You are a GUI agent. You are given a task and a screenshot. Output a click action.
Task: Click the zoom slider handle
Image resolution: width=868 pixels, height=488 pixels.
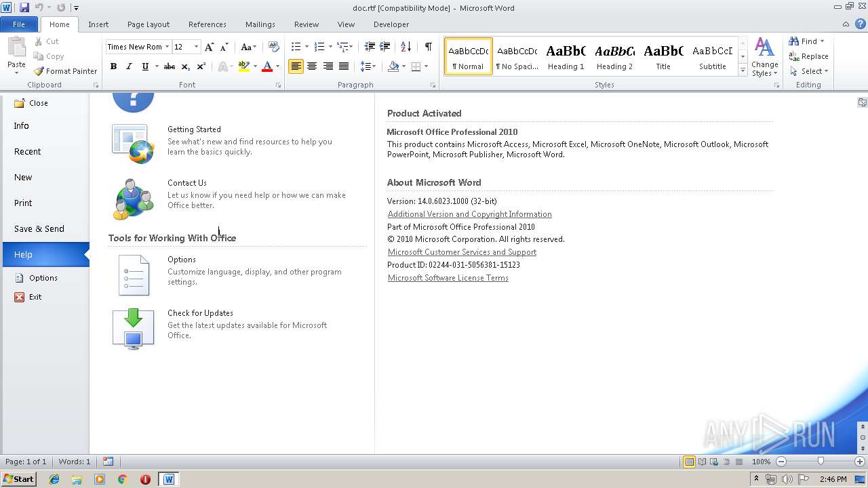click(x=821, y=462)
